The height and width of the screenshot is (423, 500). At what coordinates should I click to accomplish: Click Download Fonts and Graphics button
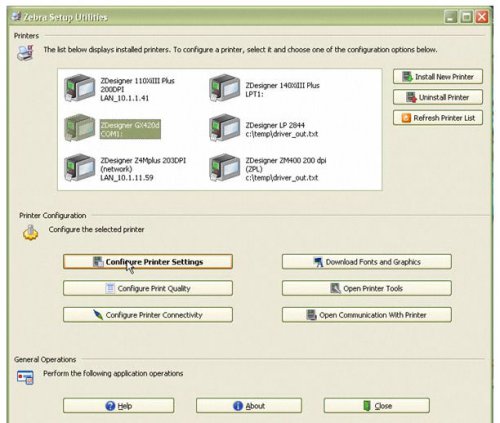(367, 262)
